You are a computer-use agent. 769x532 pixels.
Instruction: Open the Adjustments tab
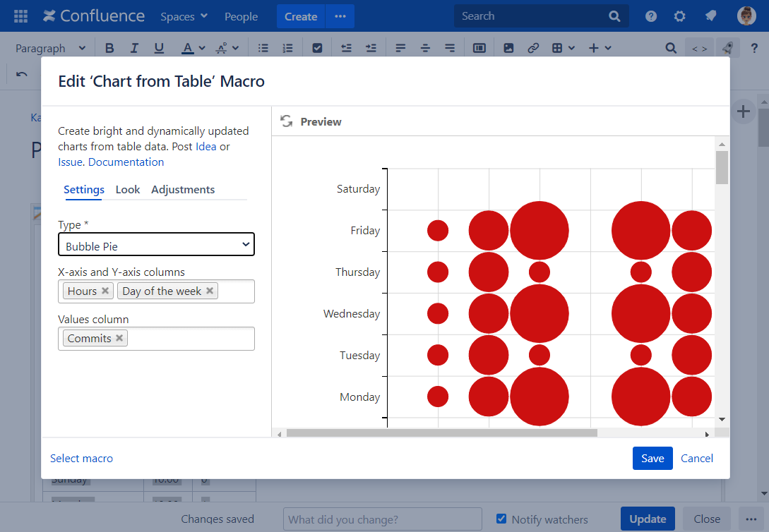point(183,189)
